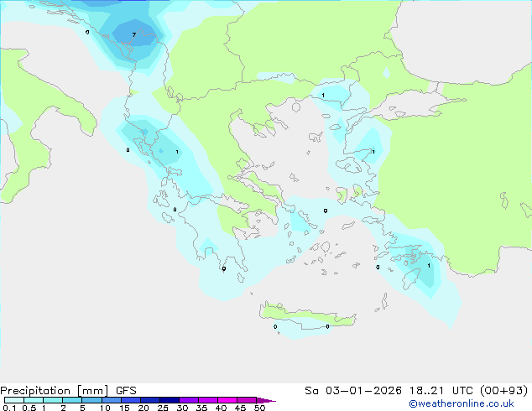
Task: Select the '18..21 UTC' time range text
Action: click(441, 391)
